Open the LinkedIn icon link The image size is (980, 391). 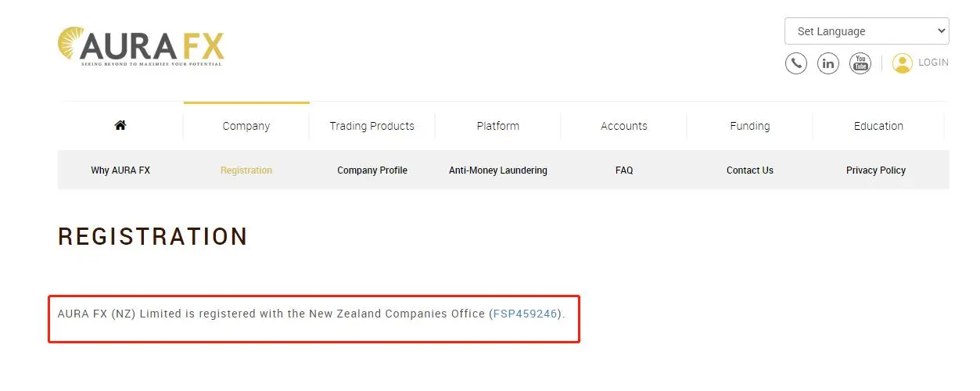pyautogui.click(x=827, y=63)
